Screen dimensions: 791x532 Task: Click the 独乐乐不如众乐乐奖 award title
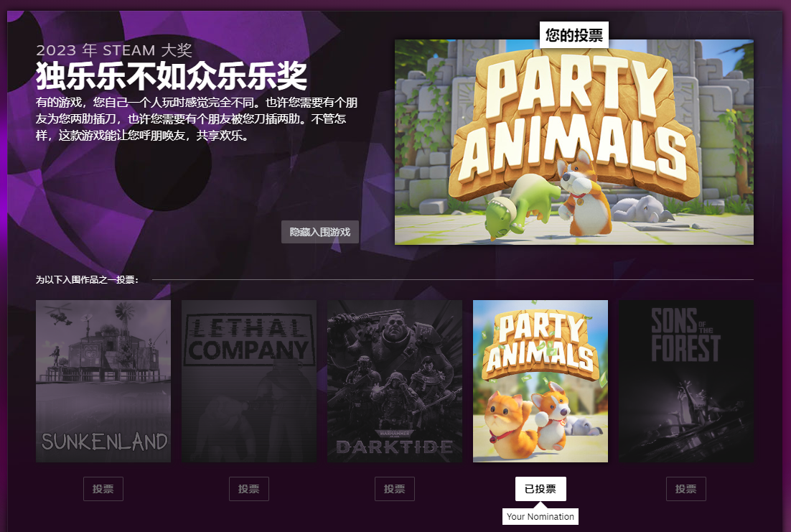coord(172,76)
